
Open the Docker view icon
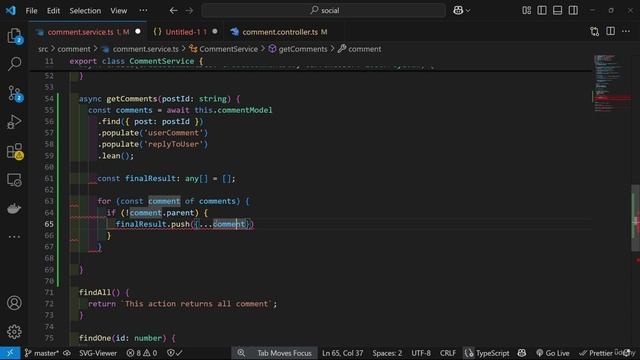[14, 209]
